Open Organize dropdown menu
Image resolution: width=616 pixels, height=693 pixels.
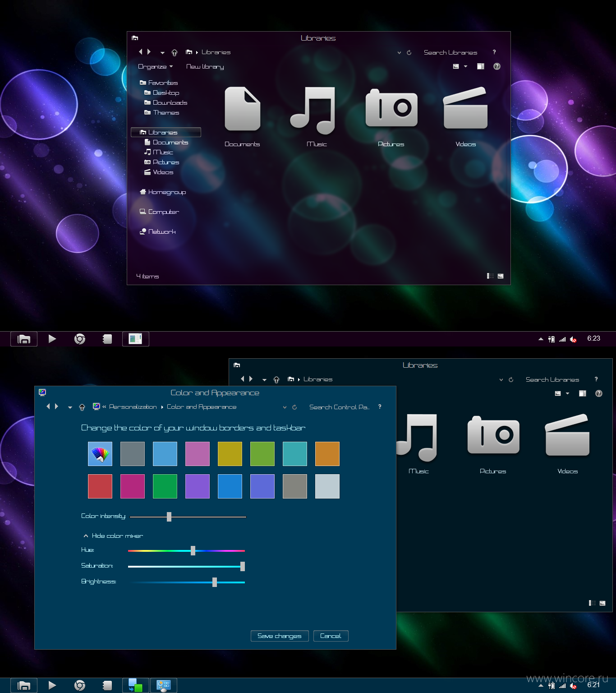155,66
